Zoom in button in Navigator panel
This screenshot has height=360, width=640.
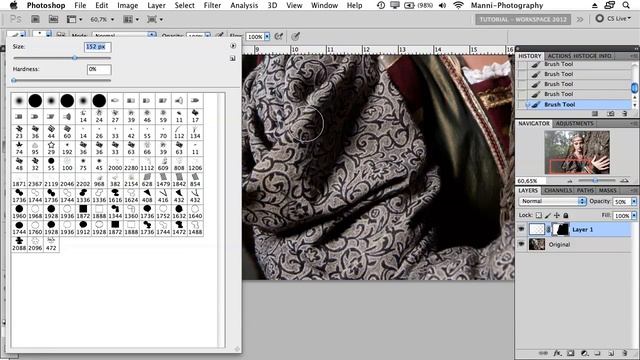pos(624,180)
